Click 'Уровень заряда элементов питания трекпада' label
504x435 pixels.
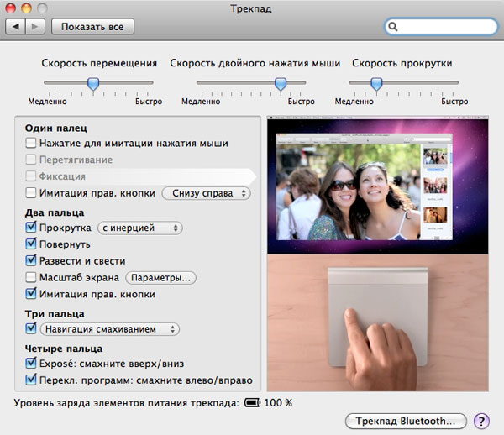coord(126,403)
